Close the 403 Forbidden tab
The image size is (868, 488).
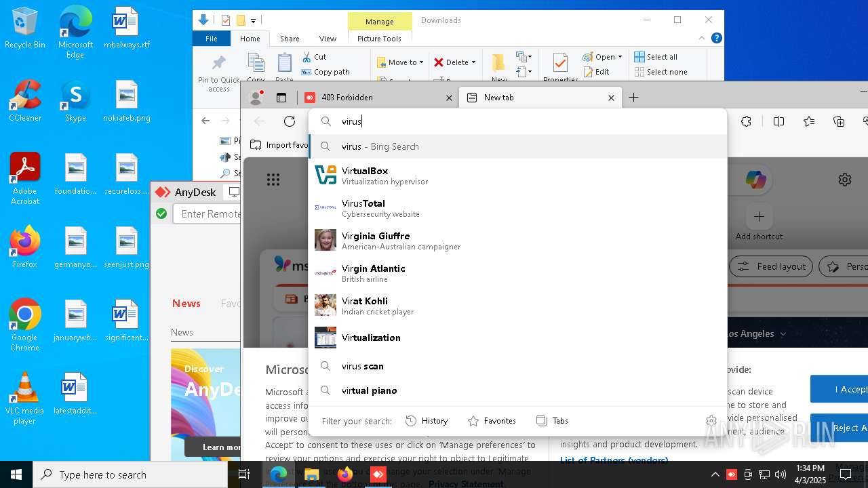tap(449, 98)
